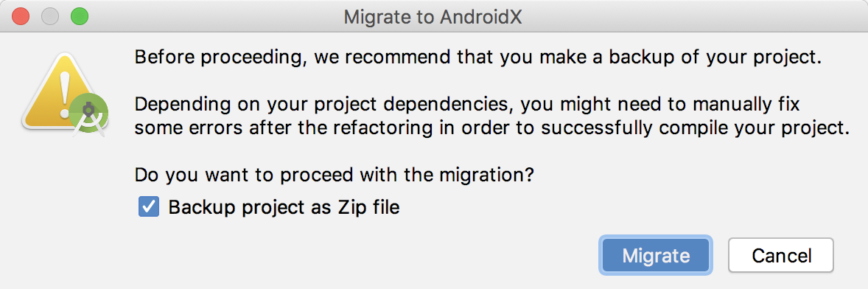Click the green Android Studio badge icon

click(88, 116)
